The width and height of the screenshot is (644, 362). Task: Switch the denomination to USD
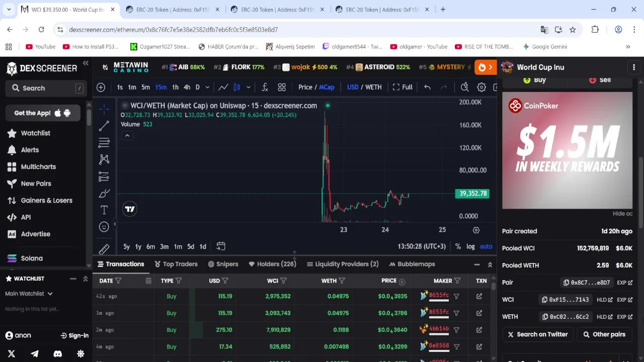pyautogui.click(x=353, y=87)
